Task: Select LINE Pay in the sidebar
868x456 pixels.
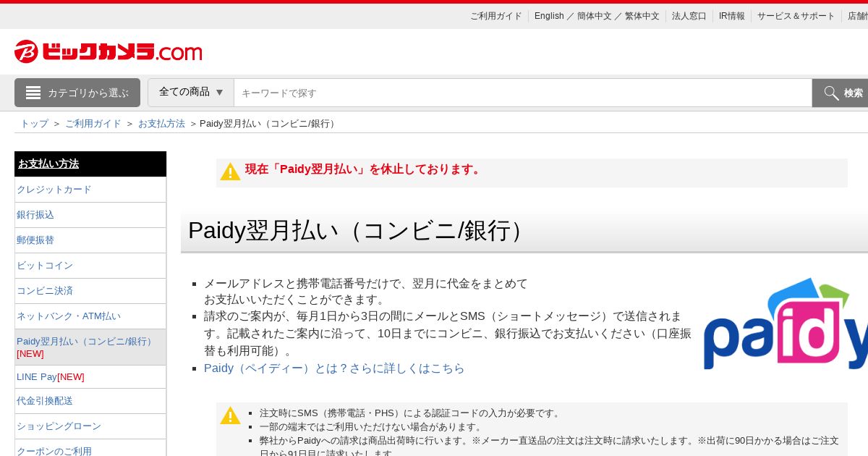Action: click(90, 377)
